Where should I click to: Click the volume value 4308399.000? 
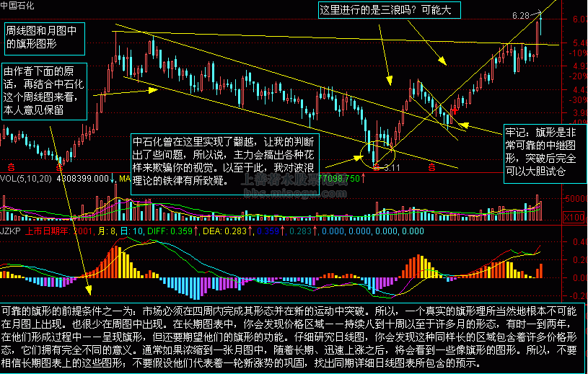tap(82, 179)
